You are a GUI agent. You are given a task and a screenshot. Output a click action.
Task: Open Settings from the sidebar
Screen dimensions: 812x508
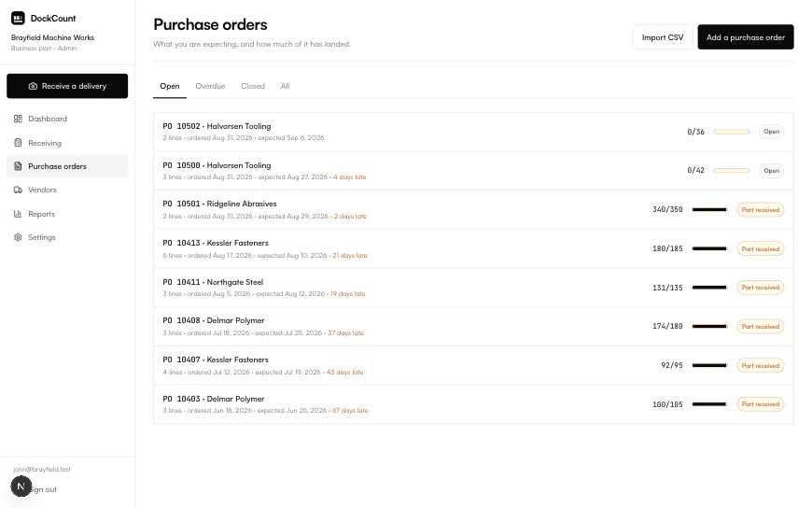pyautogui.click(x=67, y=237)
